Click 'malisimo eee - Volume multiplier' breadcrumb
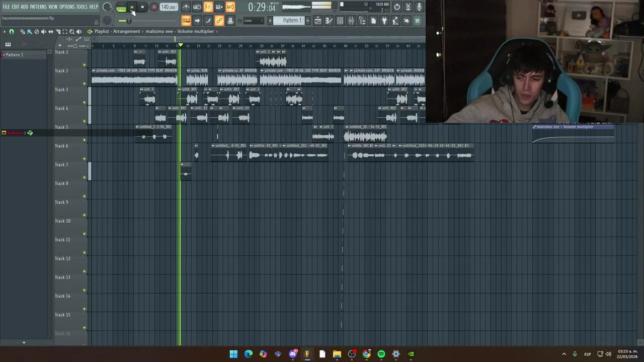 pos(180,31)
